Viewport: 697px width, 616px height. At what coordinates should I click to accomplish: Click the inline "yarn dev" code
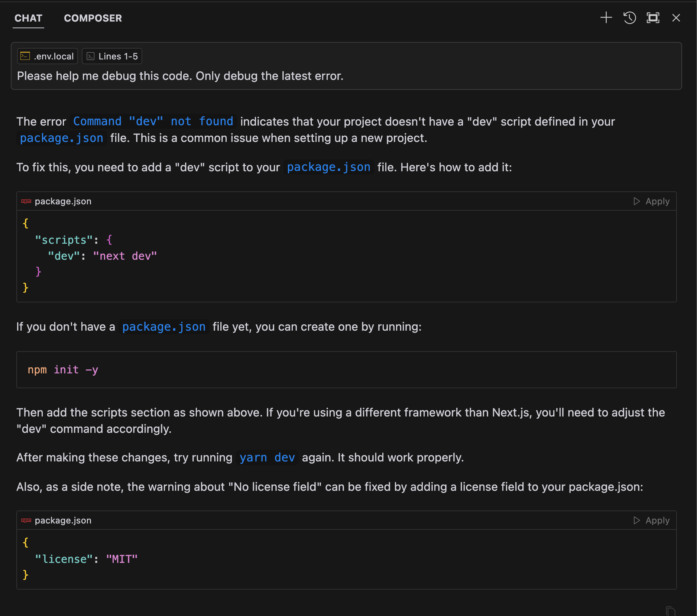tap(267, 458)
